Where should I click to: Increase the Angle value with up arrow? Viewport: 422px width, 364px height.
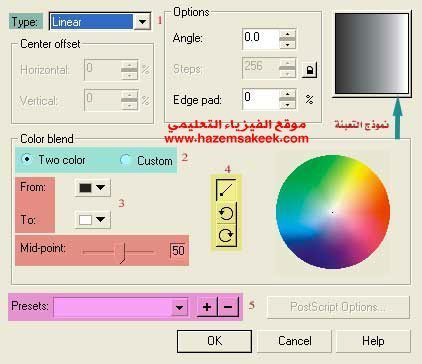pyautogui.click(x=287, y=34)
